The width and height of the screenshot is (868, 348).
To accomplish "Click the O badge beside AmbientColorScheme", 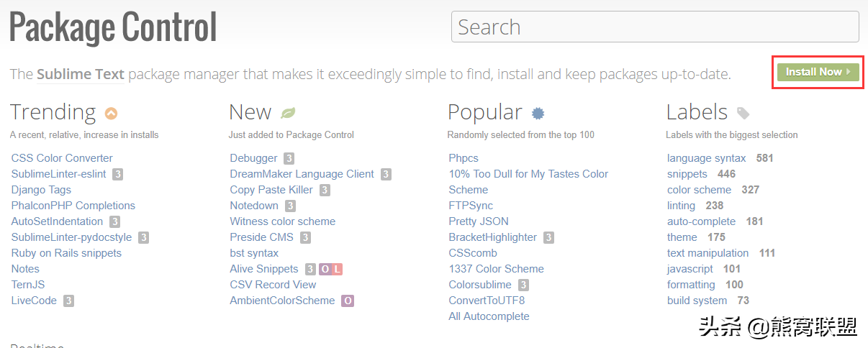I will (x=348, y=301).
